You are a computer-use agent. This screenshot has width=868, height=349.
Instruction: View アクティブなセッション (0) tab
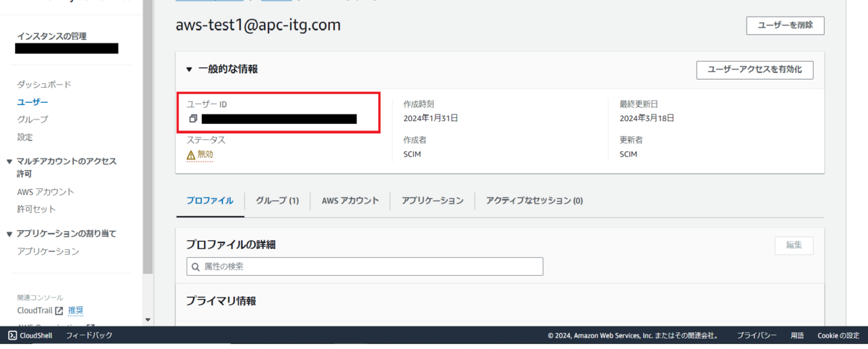click(535, 201)
